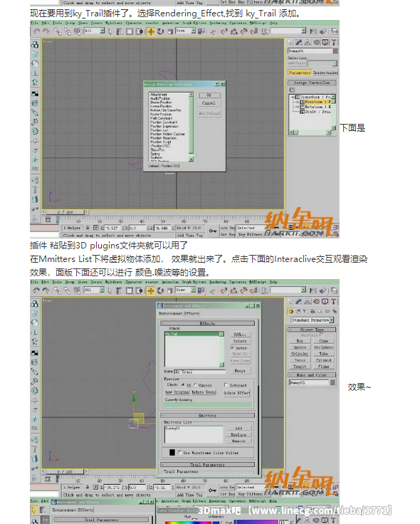Image resolution: width=420 pixels, height=524 pixels.
Task: Select the Lights category icon in Create panel
Action: click(x=305, y=311)
